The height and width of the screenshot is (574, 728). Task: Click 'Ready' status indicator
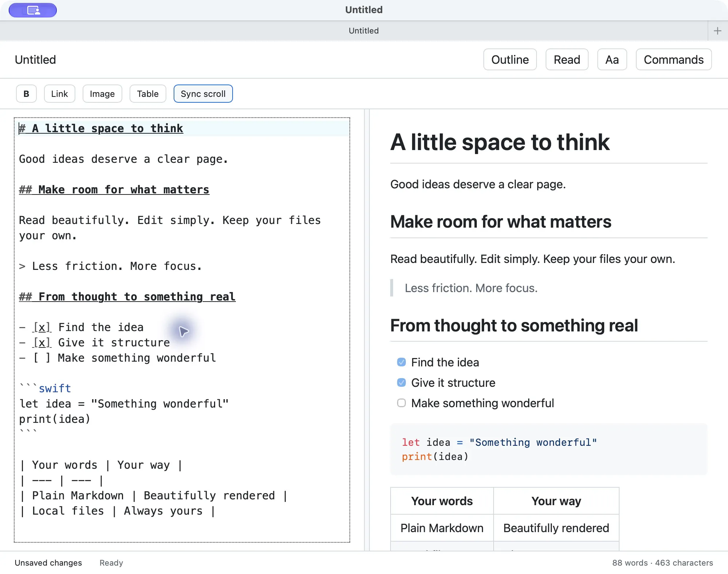[x=111, y=563]
